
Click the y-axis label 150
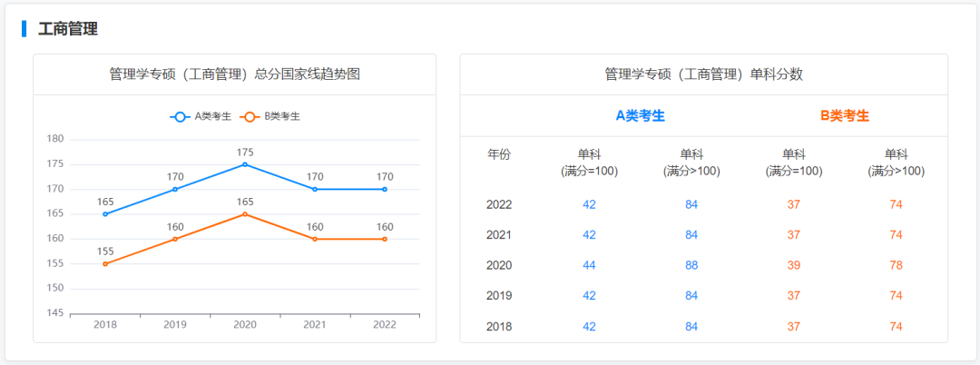(55, 288)
